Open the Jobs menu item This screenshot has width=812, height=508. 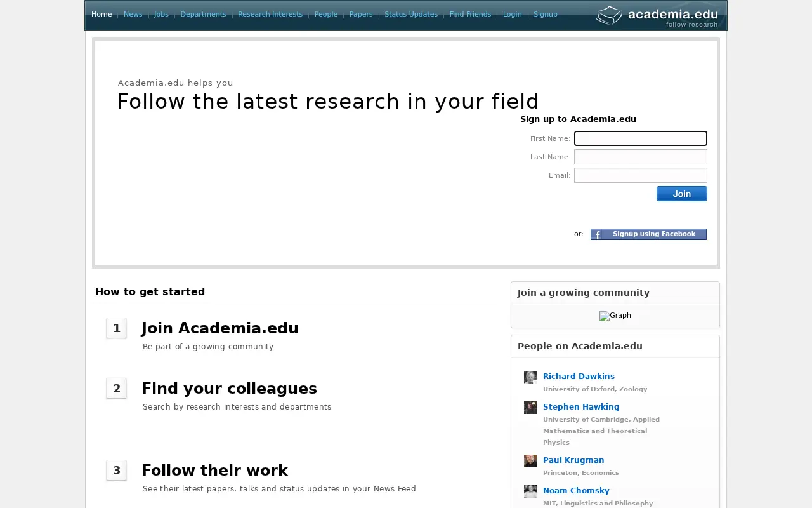(161, 14)
